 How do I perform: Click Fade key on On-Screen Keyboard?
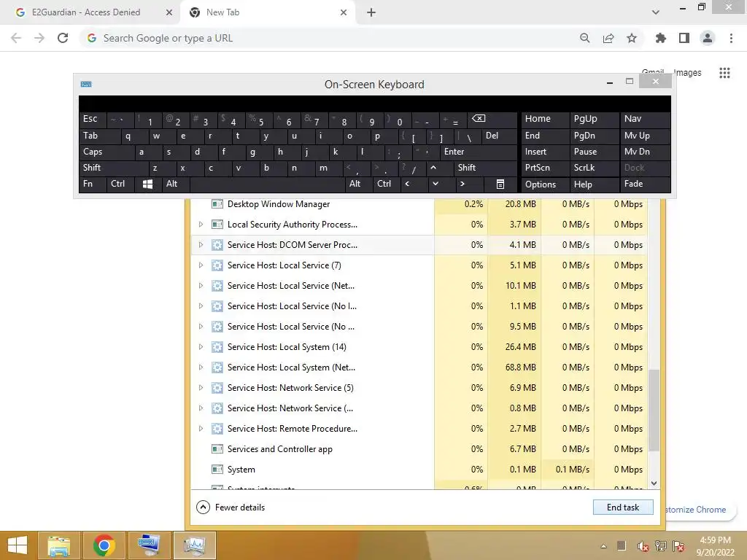pyautogui.click(x=645, y=184)
